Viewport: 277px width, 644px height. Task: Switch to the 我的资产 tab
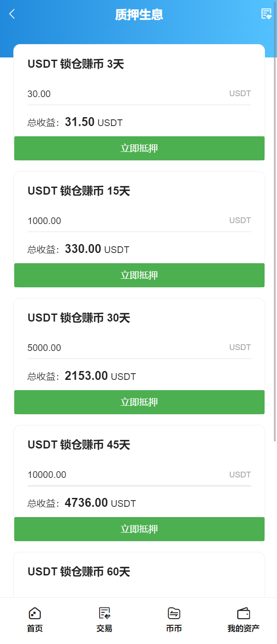click(242, 618)
